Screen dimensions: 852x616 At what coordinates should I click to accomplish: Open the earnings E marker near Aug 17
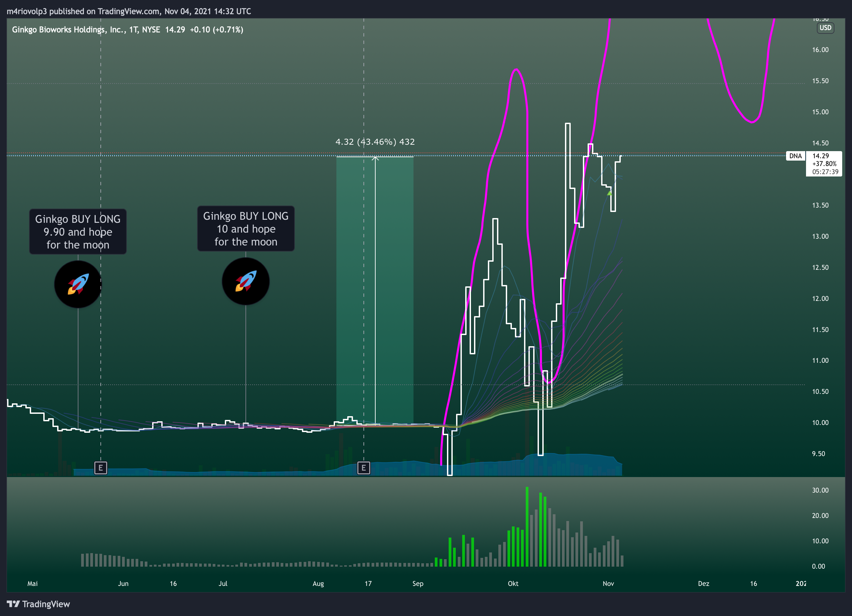pos(364,468)
